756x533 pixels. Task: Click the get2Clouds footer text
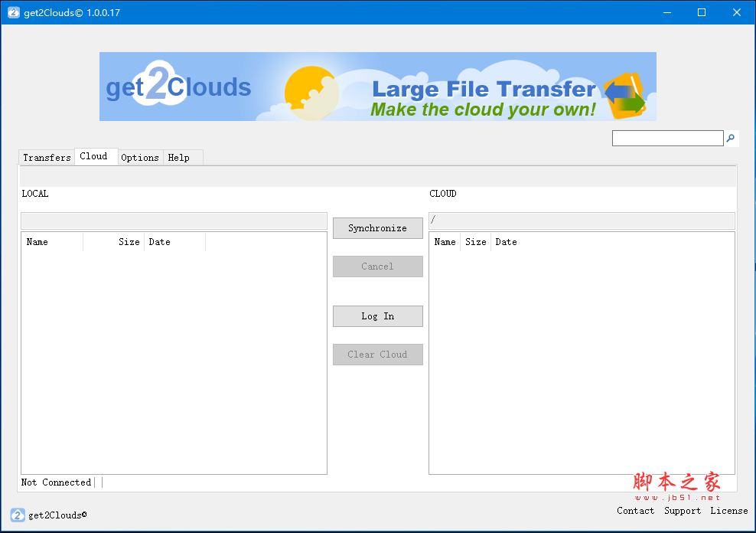[57, 515]
